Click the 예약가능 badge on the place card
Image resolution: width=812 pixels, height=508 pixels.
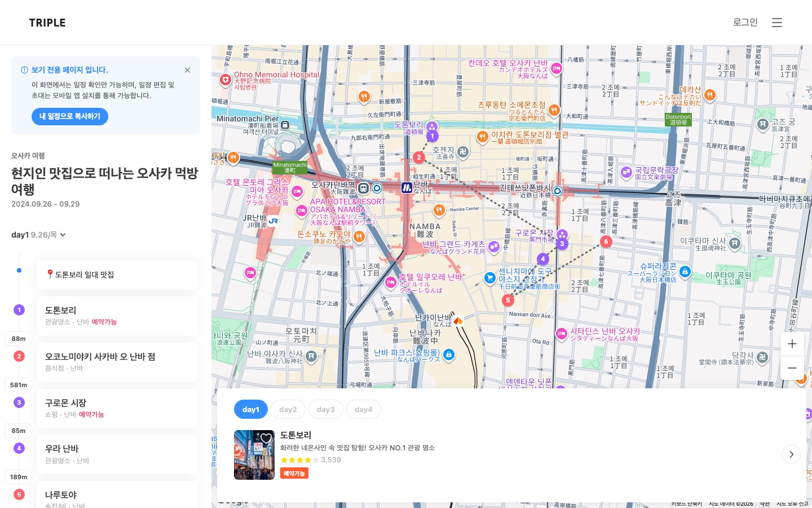click(x=294, y=474)
